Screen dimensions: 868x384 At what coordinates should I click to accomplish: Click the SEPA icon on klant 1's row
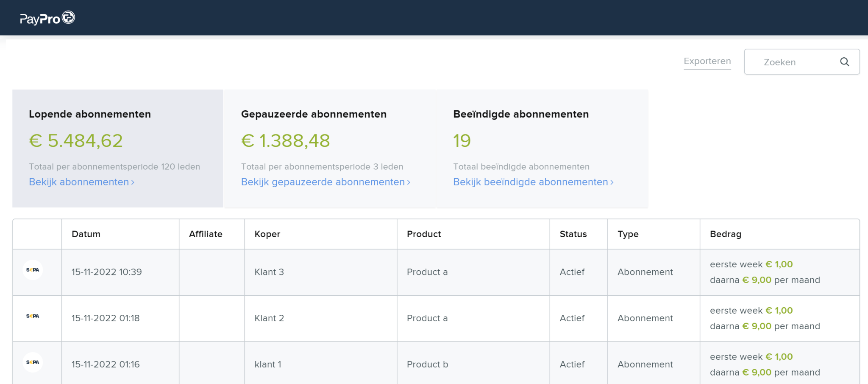33,362
